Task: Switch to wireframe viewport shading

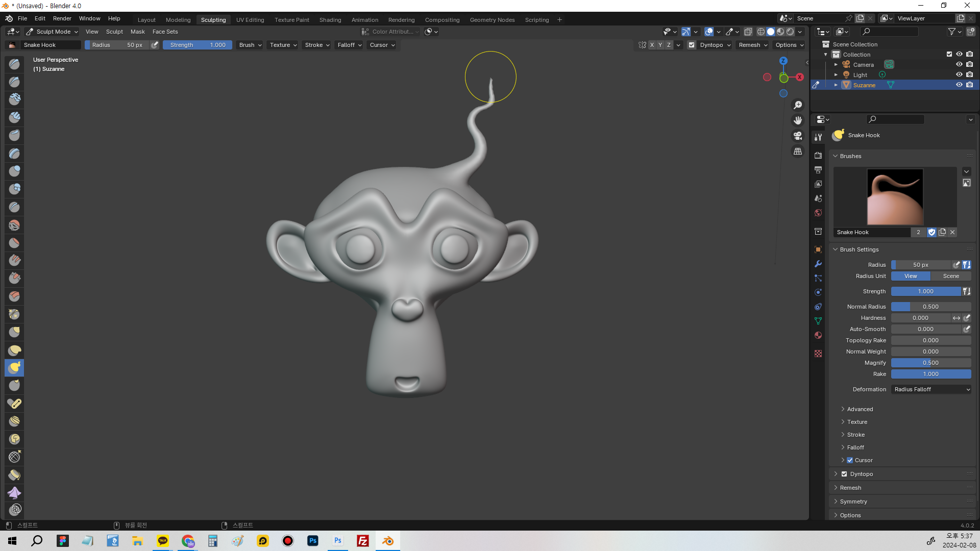Action: [761, 32]
